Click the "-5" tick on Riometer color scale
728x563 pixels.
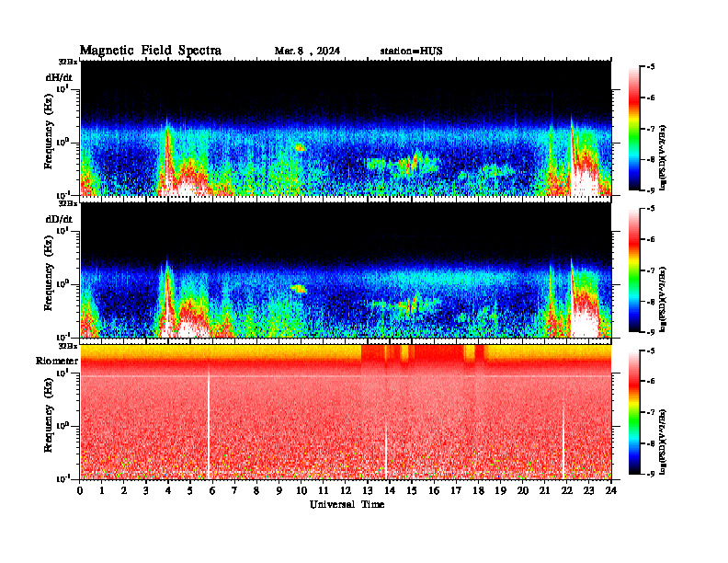point(651,350)
